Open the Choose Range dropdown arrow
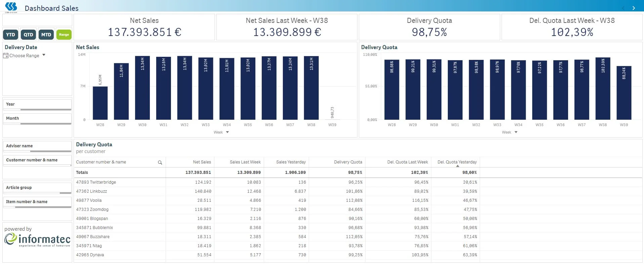 [x=44, y=55]
